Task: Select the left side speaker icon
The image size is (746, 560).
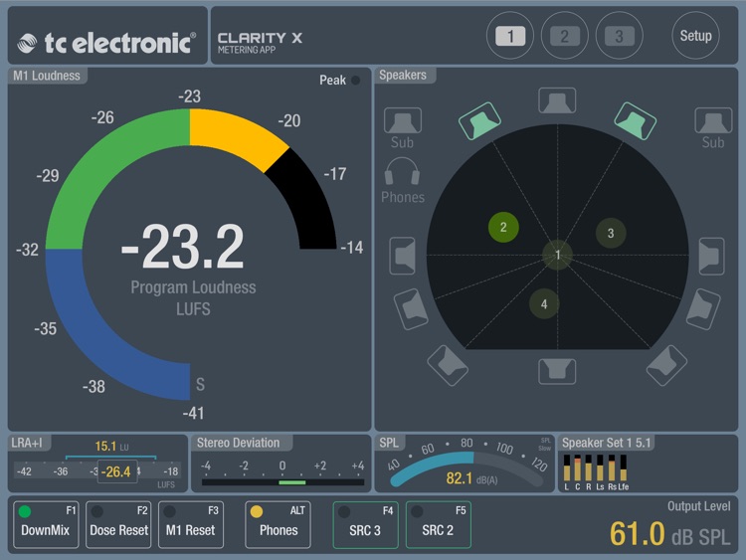Action: pos(403,256)
